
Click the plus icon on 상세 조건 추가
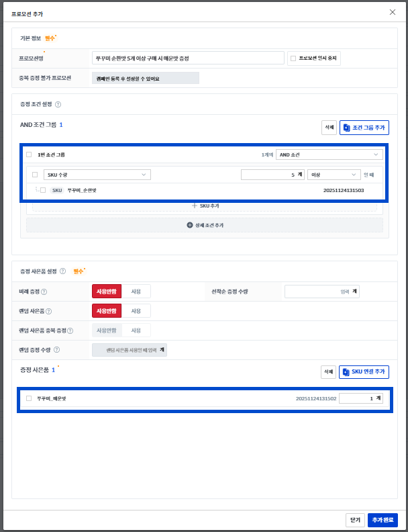tap(189, 225)
